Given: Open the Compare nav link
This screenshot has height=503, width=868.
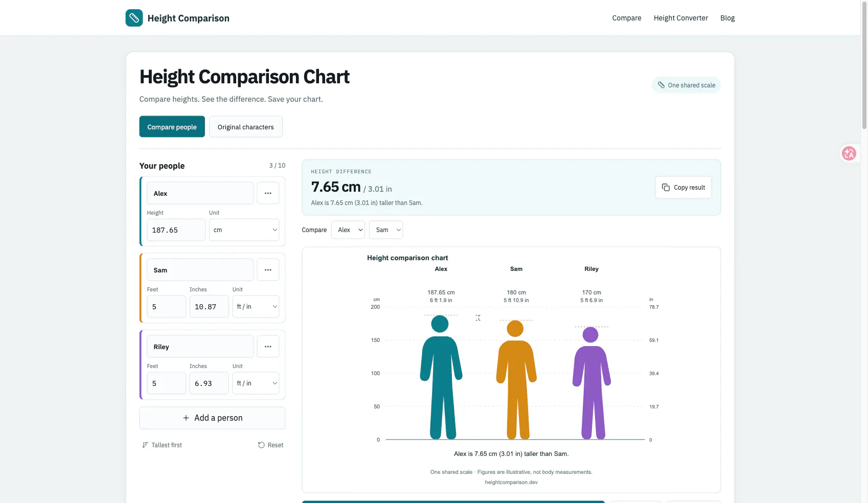Looking at the screenshot, I should coord(627,18).
